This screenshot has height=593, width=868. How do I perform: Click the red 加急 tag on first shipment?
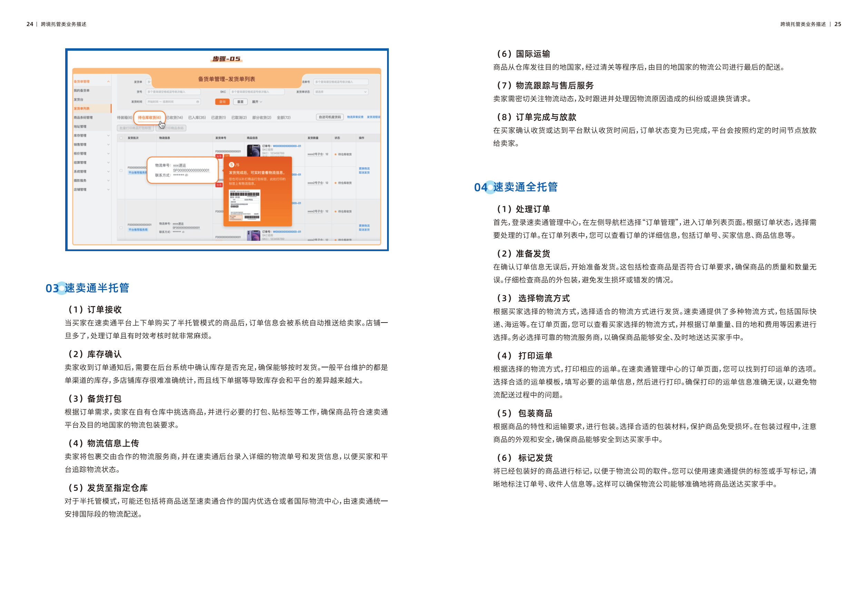coord(219,157)
